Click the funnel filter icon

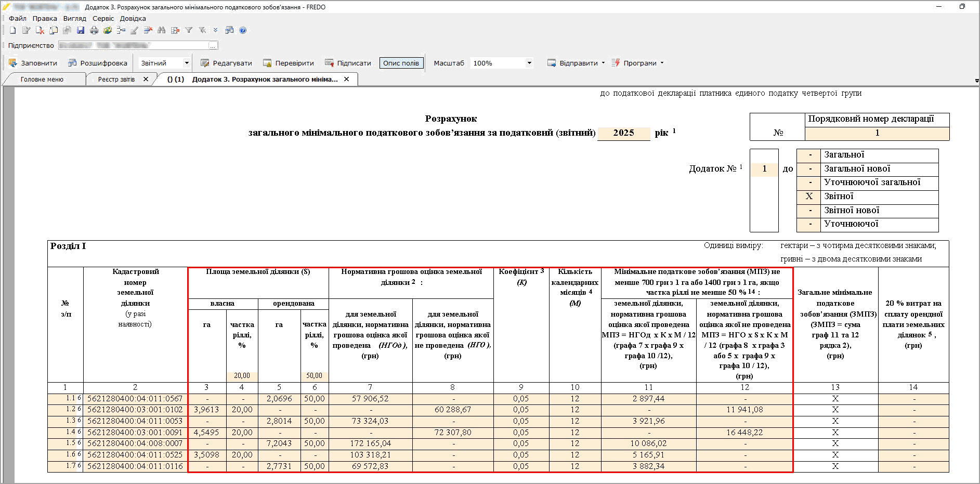(189, 31)
